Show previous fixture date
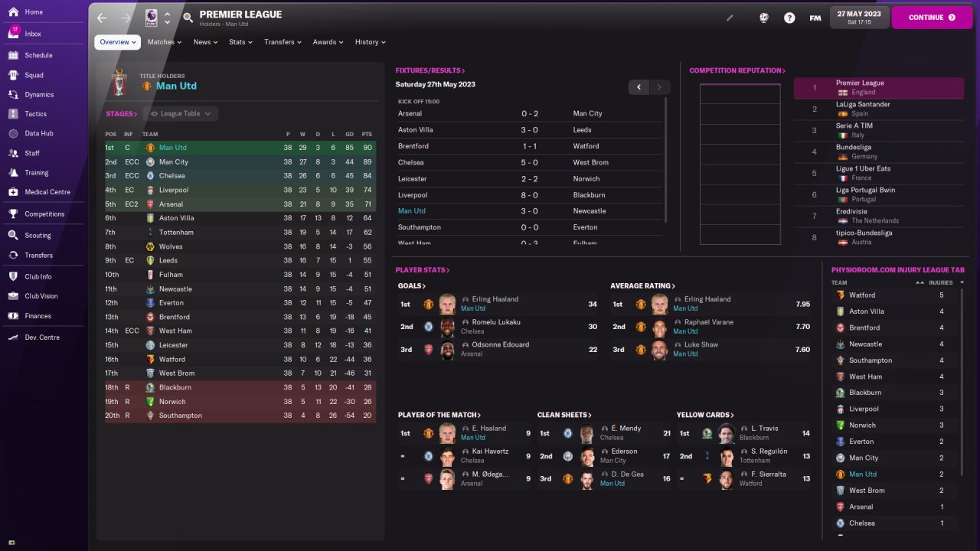980x551 pixels. coord(639,87)
